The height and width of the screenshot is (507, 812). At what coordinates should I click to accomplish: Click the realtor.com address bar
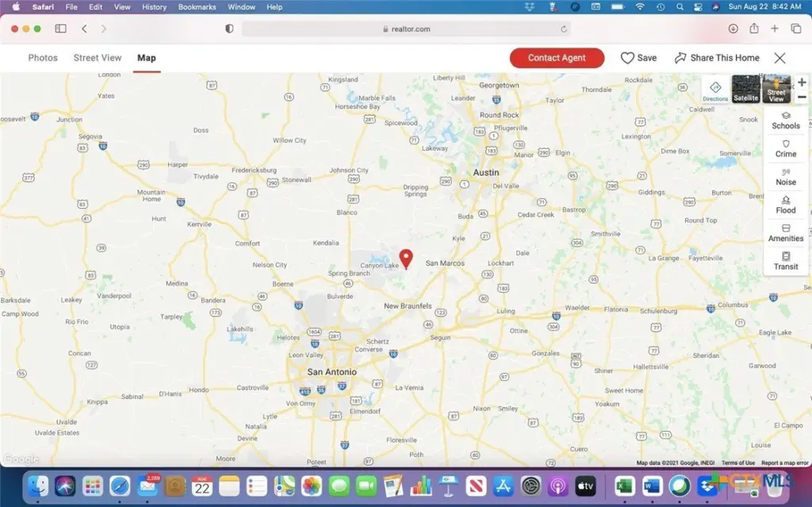(x=404, y=29)
